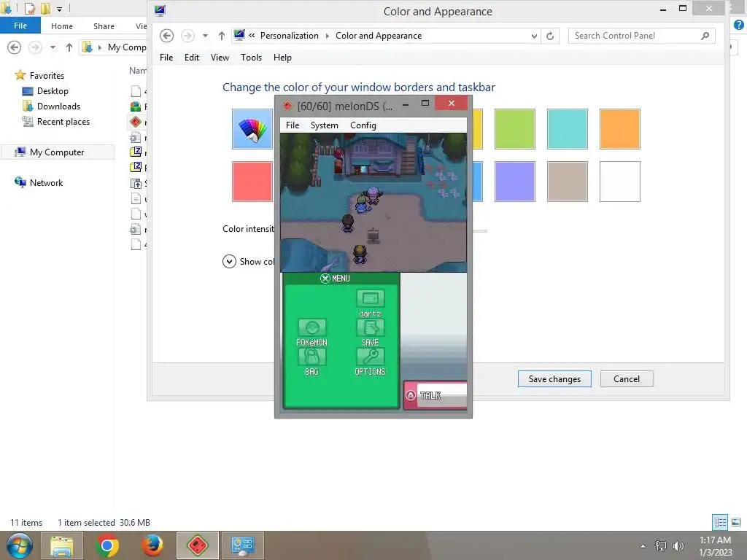
Task: Select My Computer in navigation pane
Action: click(57, 152)
